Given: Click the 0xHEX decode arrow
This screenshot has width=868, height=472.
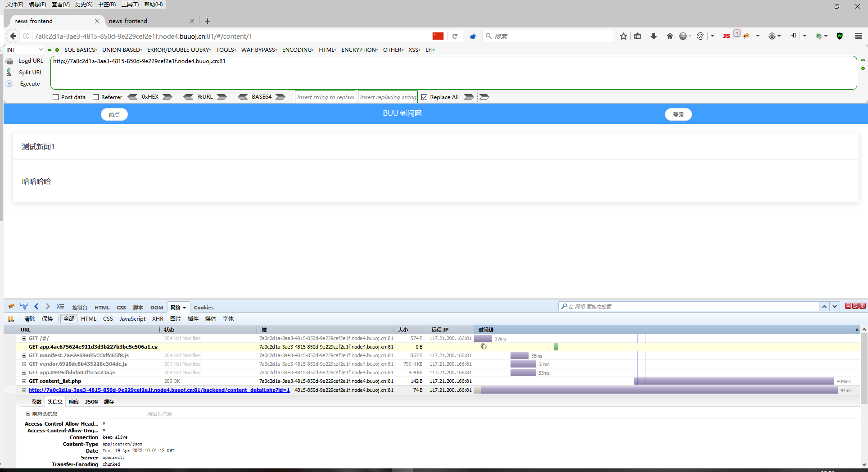Looking at the screenshot, I should pyautogui.click(x=132, y=96).
